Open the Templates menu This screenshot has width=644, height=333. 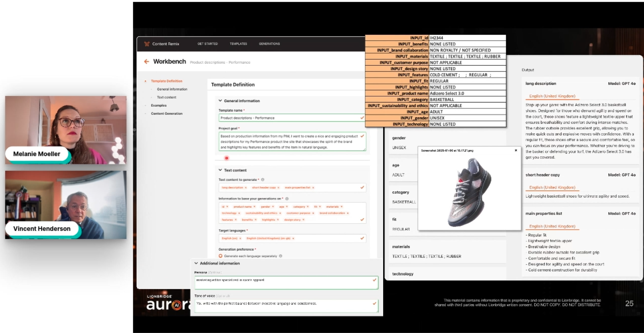tap(238, 44)
